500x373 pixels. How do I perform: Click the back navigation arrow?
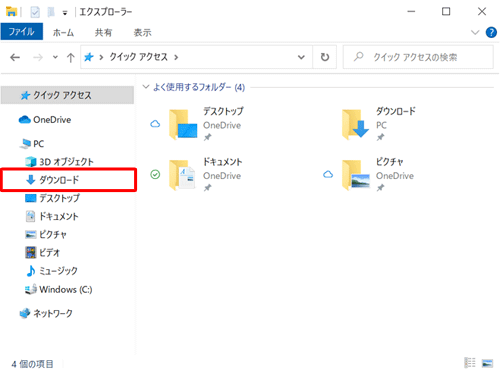15,57
